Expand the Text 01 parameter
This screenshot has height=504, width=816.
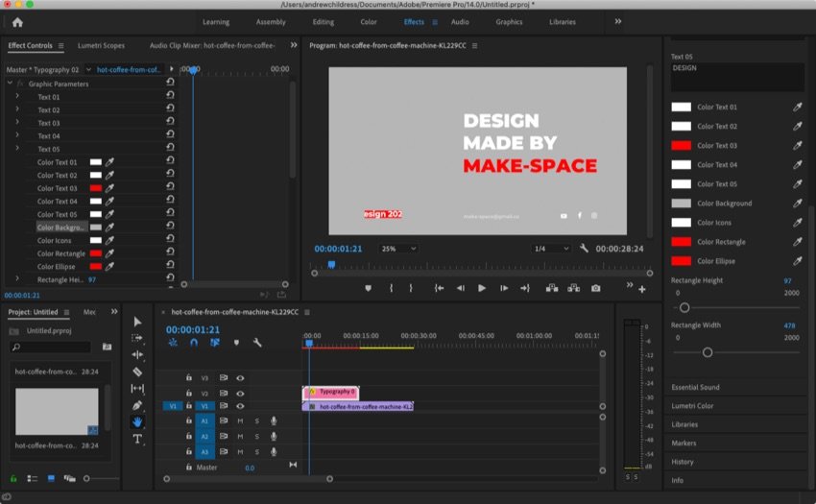point(17,97)
